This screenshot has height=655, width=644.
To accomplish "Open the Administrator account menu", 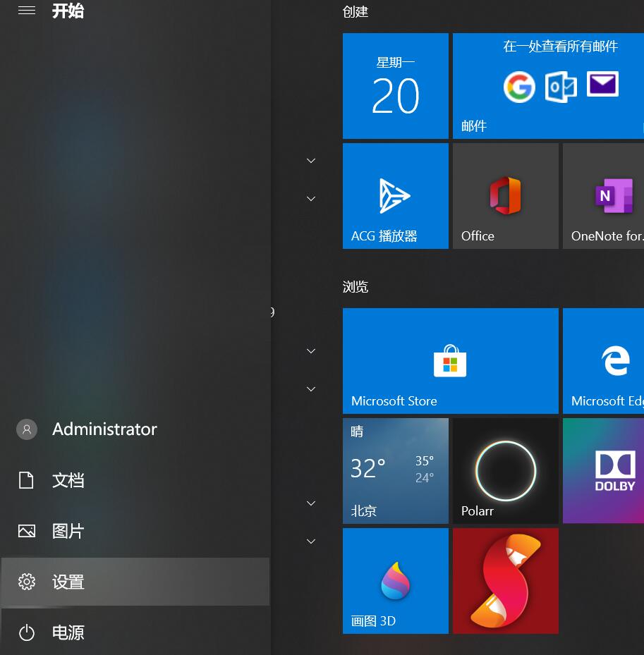I will [135, 429].
